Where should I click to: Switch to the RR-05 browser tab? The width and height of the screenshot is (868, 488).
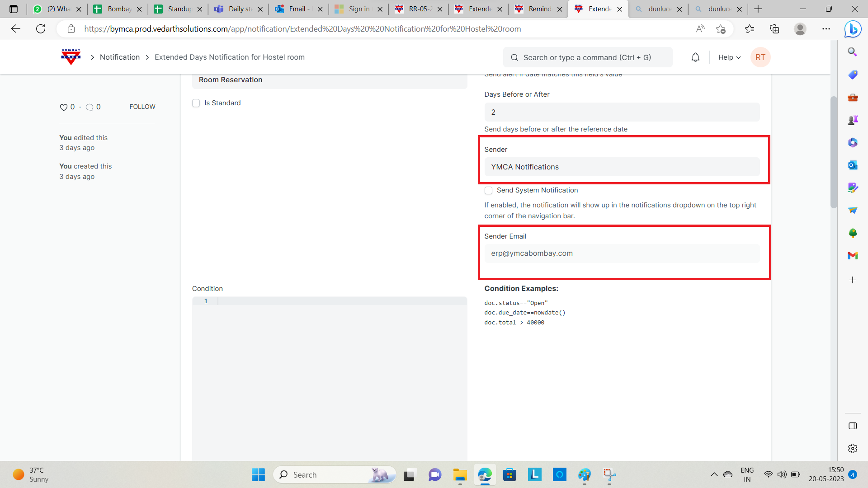point(420,9)
